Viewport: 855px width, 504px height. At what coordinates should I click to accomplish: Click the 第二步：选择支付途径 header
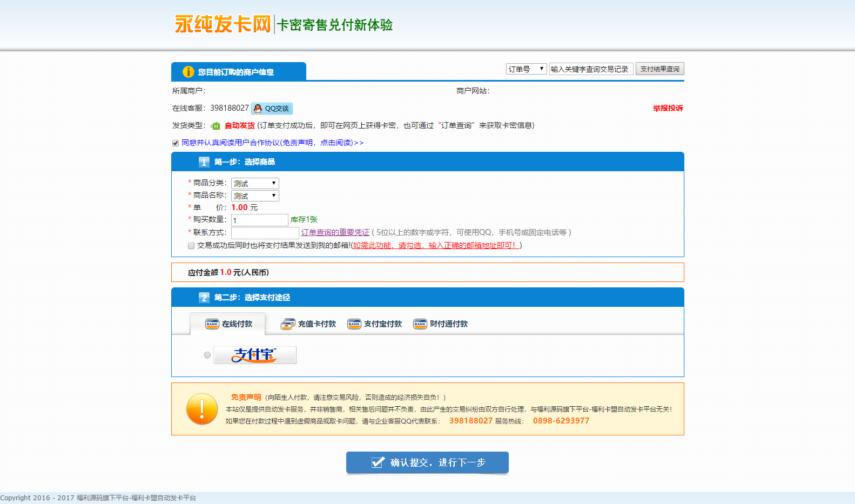point(252,298)
